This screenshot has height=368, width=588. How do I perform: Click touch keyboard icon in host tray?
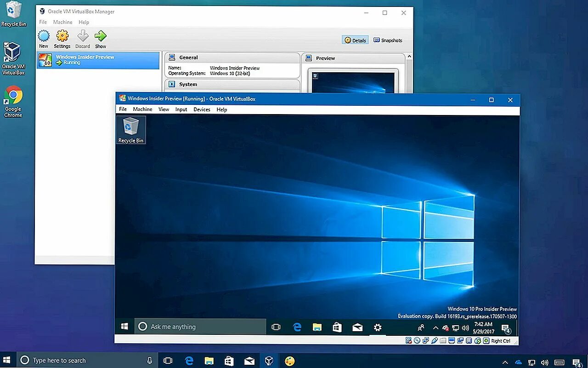pos(559,362)
